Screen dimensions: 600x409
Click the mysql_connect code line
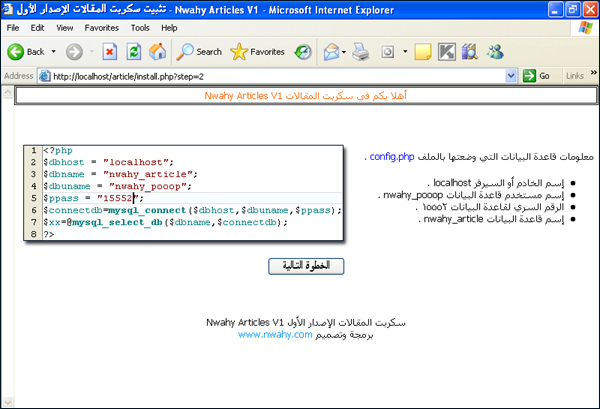[x=192, y=210]
